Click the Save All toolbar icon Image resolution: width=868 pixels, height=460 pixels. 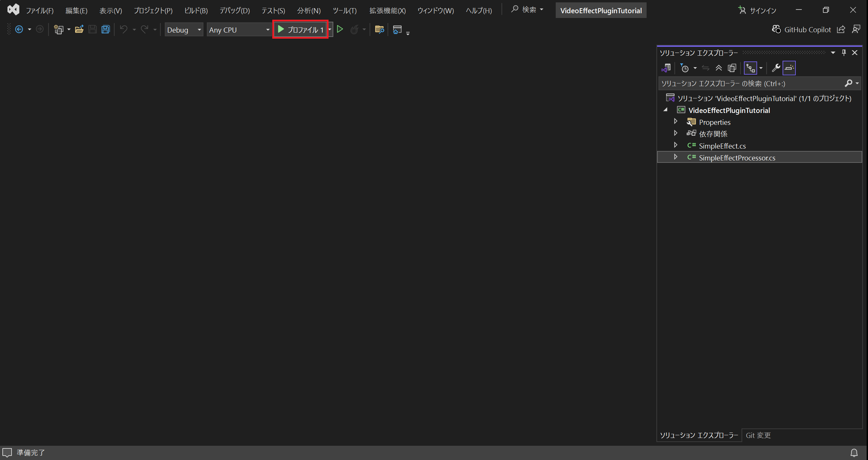pyautogui.click(x=106, y=30)
